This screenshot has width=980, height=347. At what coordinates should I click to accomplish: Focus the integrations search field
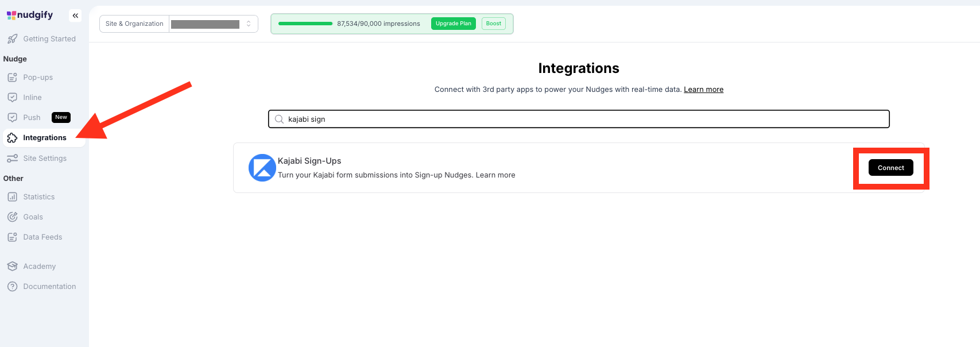(579, 119)
